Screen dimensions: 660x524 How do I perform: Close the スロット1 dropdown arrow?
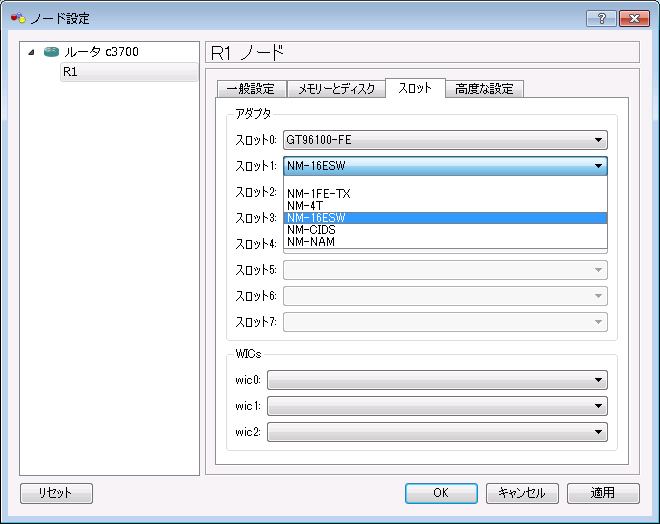pos(598,166)
